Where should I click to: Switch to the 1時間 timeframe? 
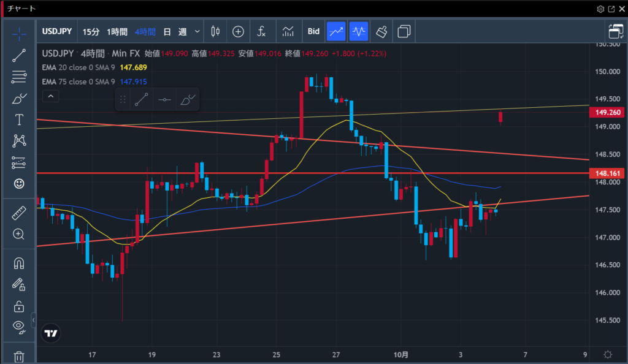click(x=117, y=31)
